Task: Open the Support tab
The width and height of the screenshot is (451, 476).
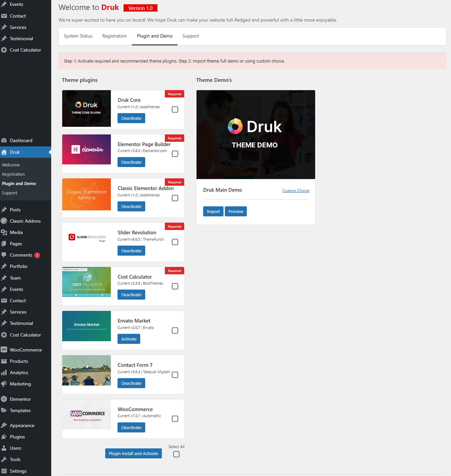Action: 191,36
